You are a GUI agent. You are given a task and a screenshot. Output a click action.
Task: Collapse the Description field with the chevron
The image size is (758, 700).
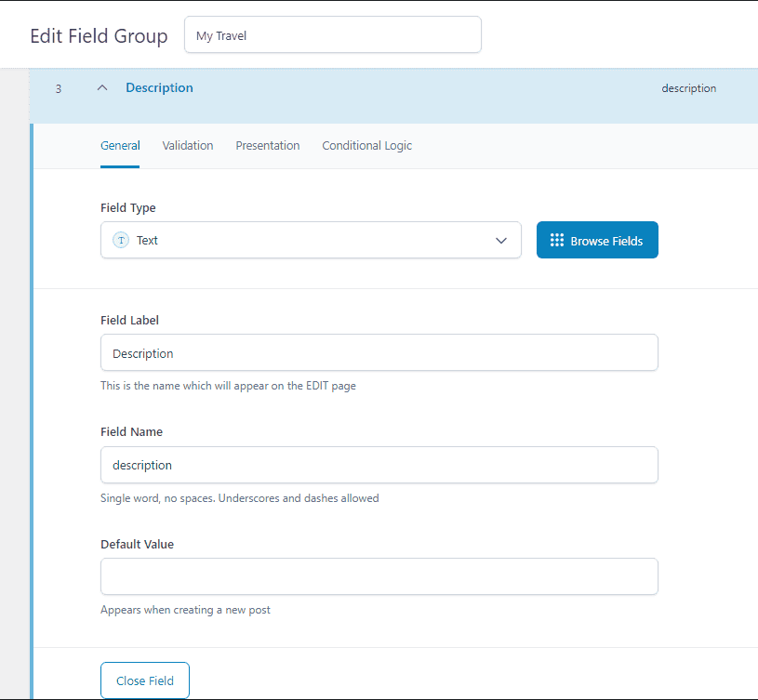[x=102, y=88]
